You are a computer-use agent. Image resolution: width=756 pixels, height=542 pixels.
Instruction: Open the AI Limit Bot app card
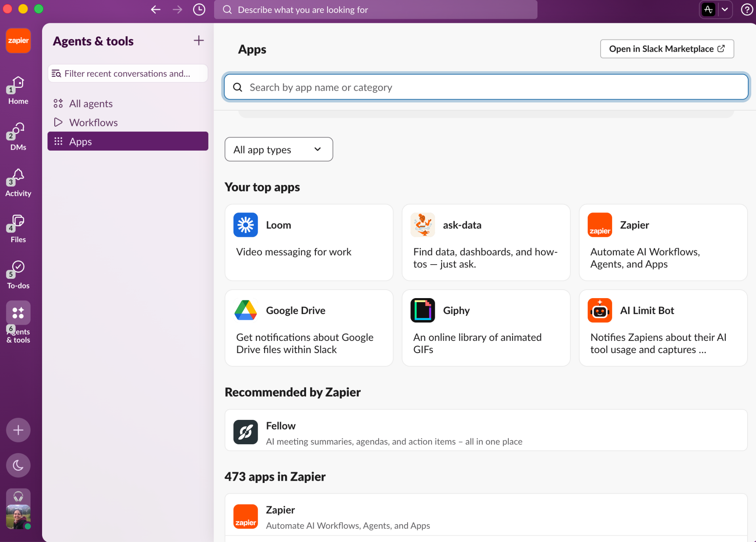point(663,328)
